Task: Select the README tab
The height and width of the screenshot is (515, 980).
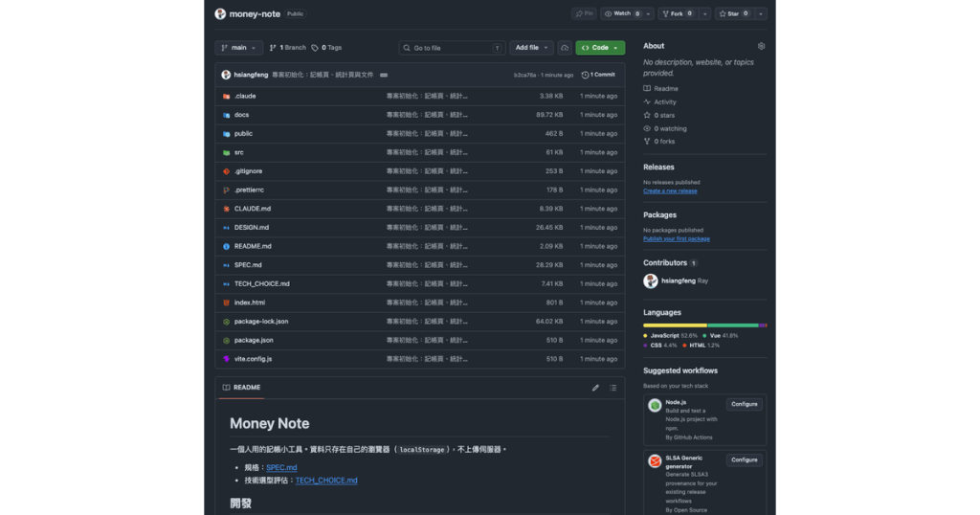Action: (241, 388)
